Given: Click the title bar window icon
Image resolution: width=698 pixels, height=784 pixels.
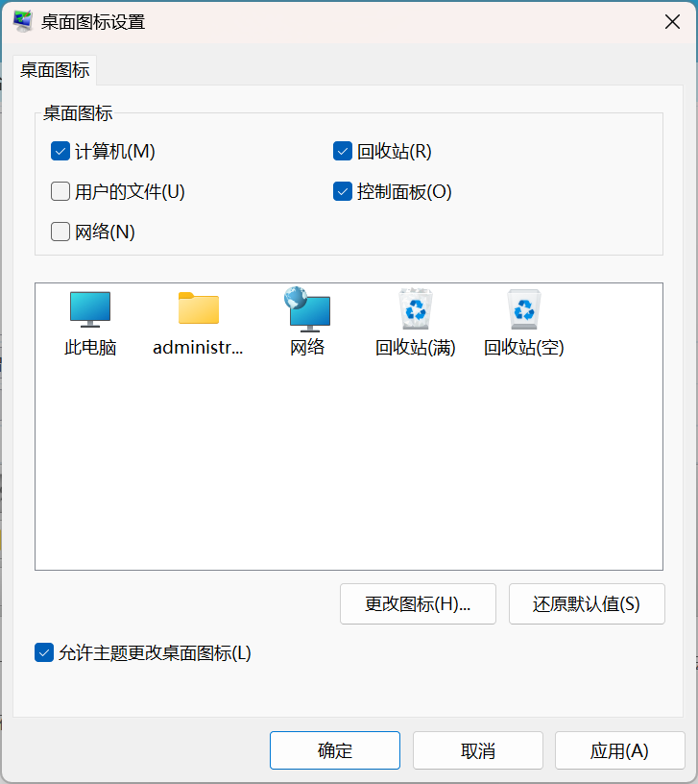Looking at the screenshot, I should tap(23, 22).
